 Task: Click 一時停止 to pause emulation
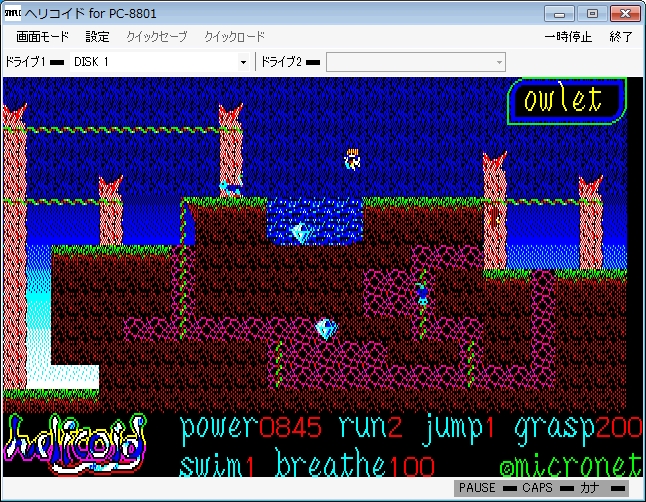(x=568, y=37)
